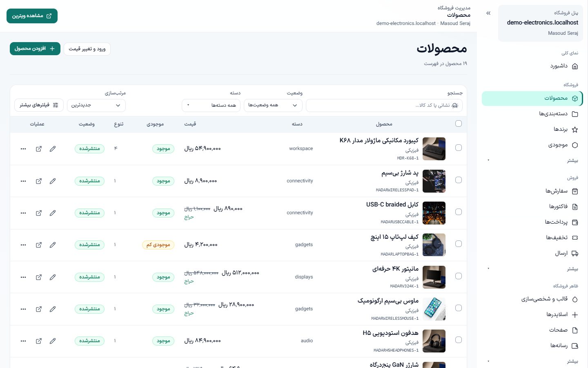
Task: Edit the پد شارژ بی‌سیم product
Action: click(53, 181)
